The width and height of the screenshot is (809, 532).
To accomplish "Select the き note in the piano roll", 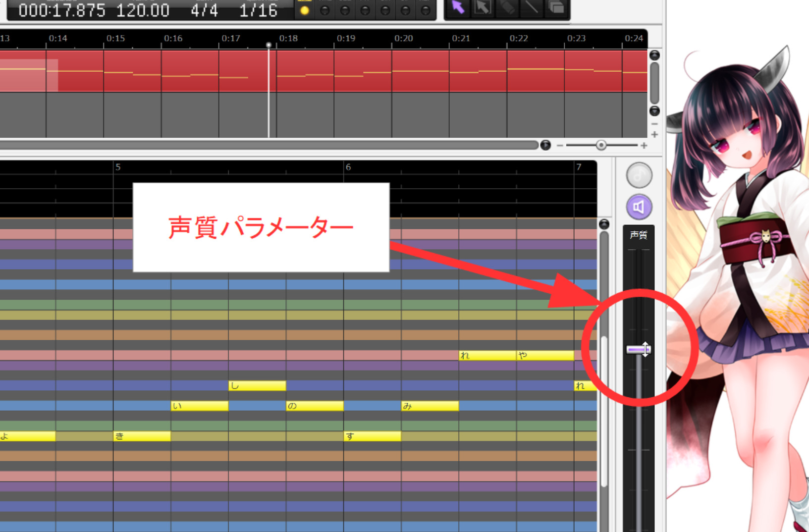I will [142, 436].
